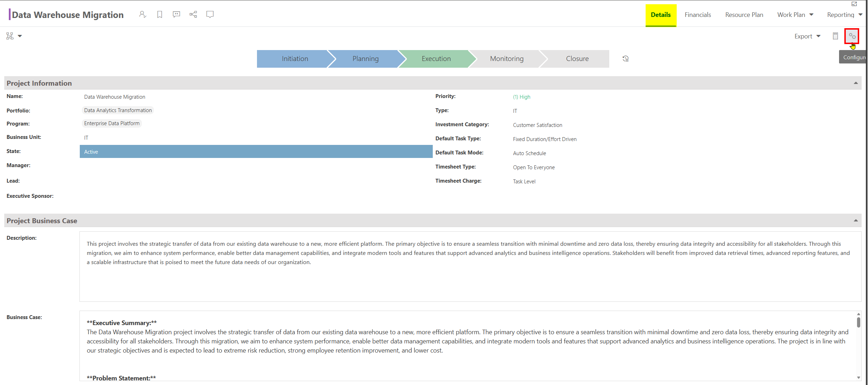The width and height of the screenshot is (868, 385).
Task: Click the phase history refresh icon
Action: (625, 59)
